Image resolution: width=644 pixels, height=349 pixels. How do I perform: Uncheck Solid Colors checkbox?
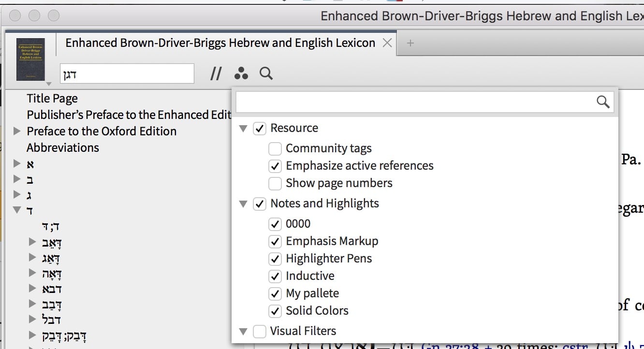point(275,311)
